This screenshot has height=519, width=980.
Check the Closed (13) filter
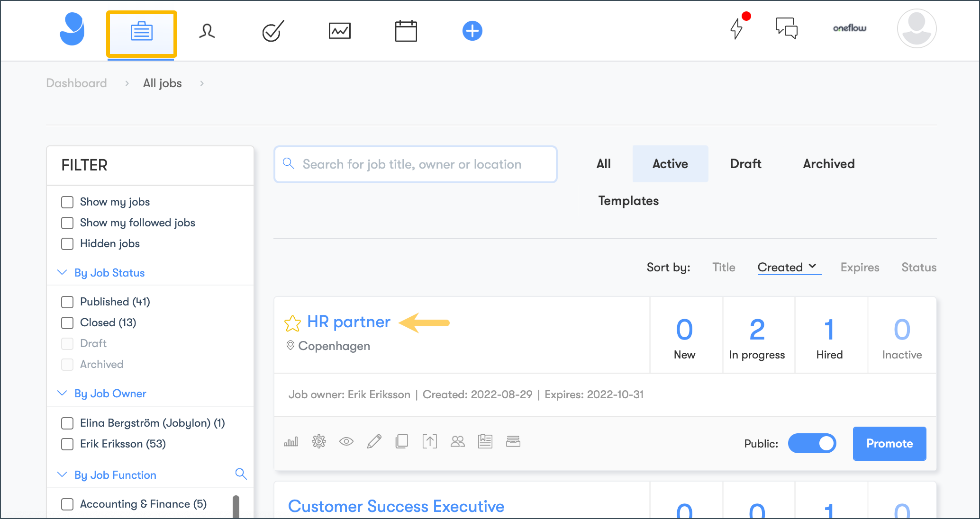67,323
